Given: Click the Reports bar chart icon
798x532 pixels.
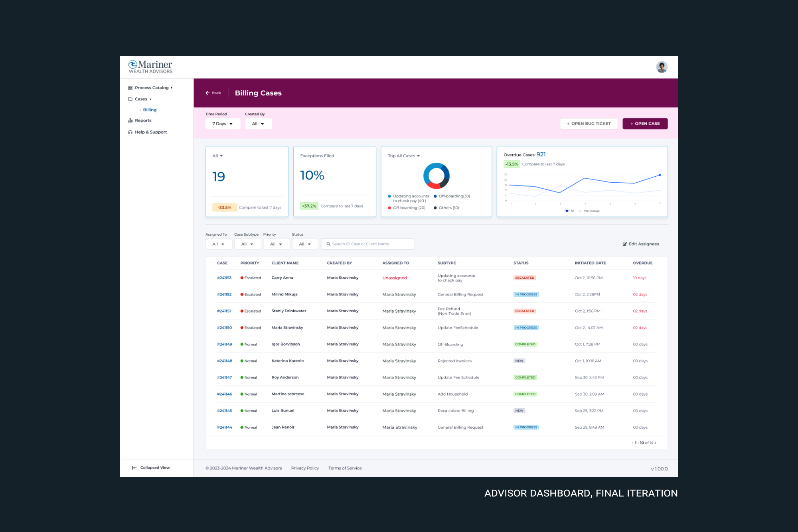Looking at the screenshot, I should [130, 120].
